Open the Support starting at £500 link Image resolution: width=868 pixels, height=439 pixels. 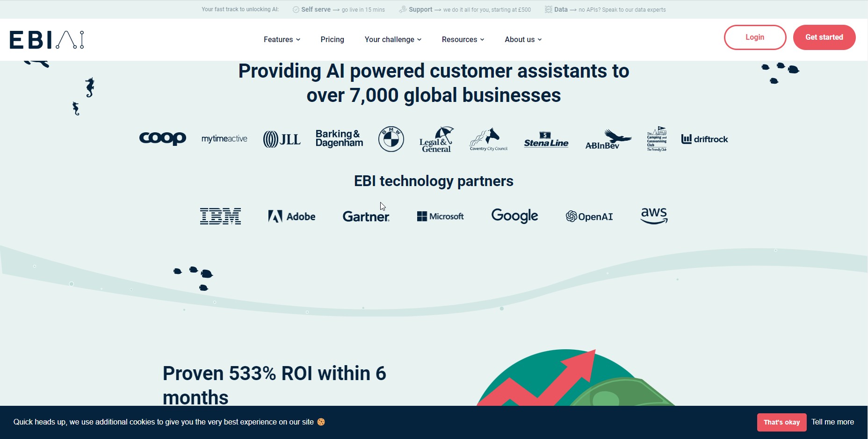point(465,9)
